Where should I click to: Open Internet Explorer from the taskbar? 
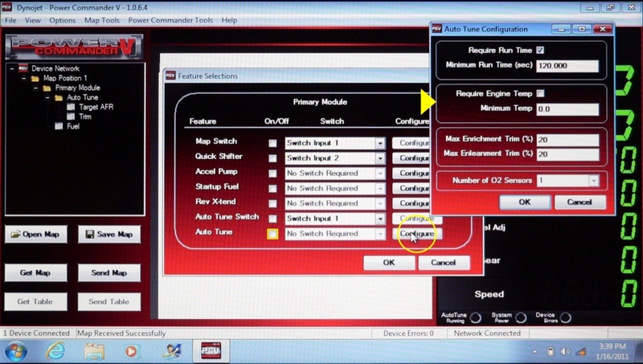point(55,350)
